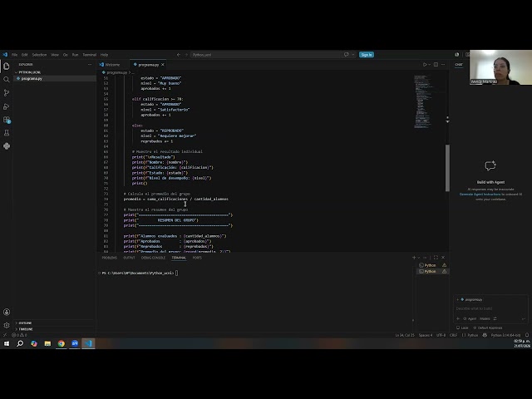Select the second highlighted Python terminal entry
This screenshot has width=532, height=399.
pos(432,272)
